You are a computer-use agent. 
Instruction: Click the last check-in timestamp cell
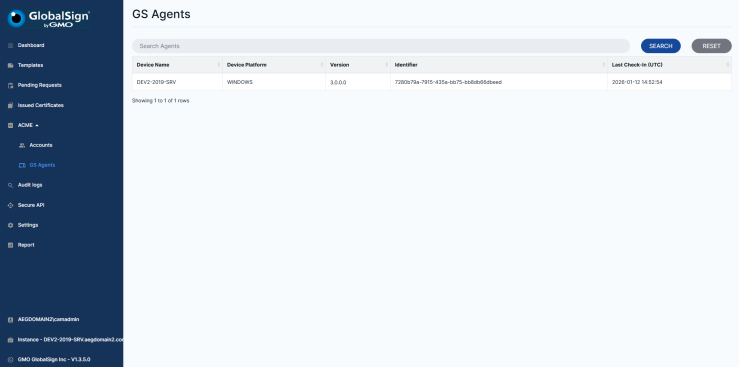[x=669, y=82]
